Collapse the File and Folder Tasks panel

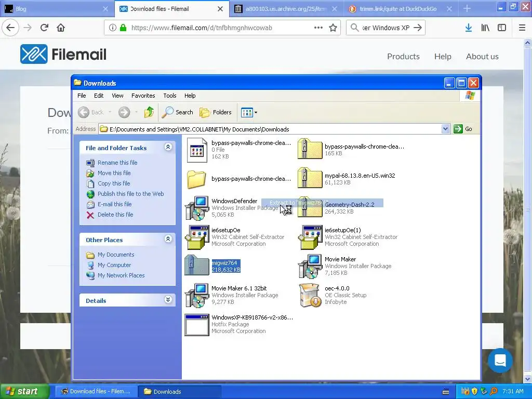(x=168, y=147)
